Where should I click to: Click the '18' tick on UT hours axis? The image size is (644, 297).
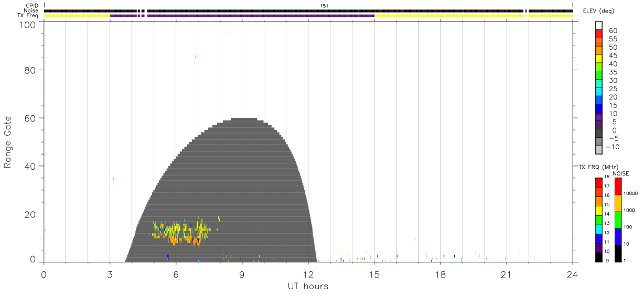click(x=440, y=274)
